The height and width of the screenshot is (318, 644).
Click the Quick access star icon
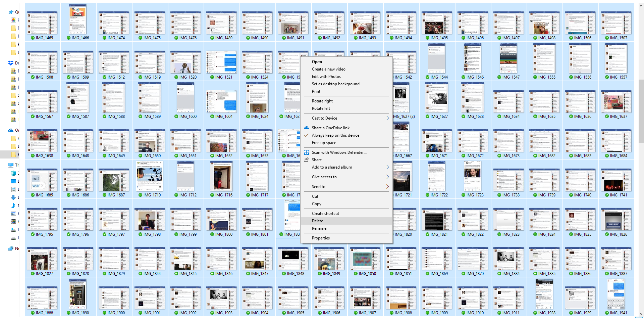pos(11,12)
